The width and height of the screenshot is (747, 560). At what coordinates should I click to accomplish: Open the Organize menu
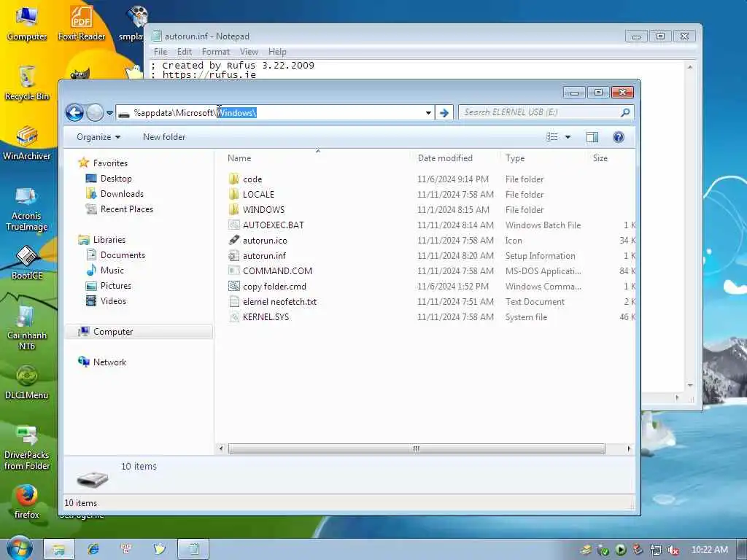tap(98, 137)
